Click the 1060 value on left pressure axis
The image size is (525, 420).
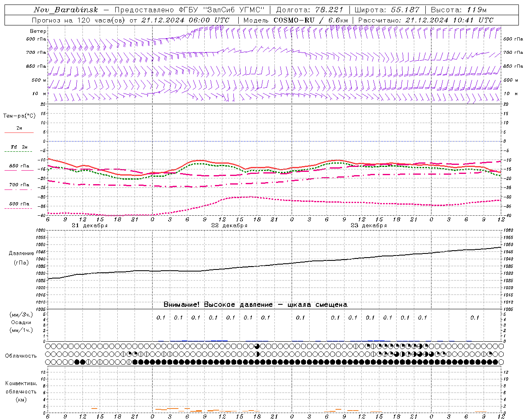click(x=41, y=231)
